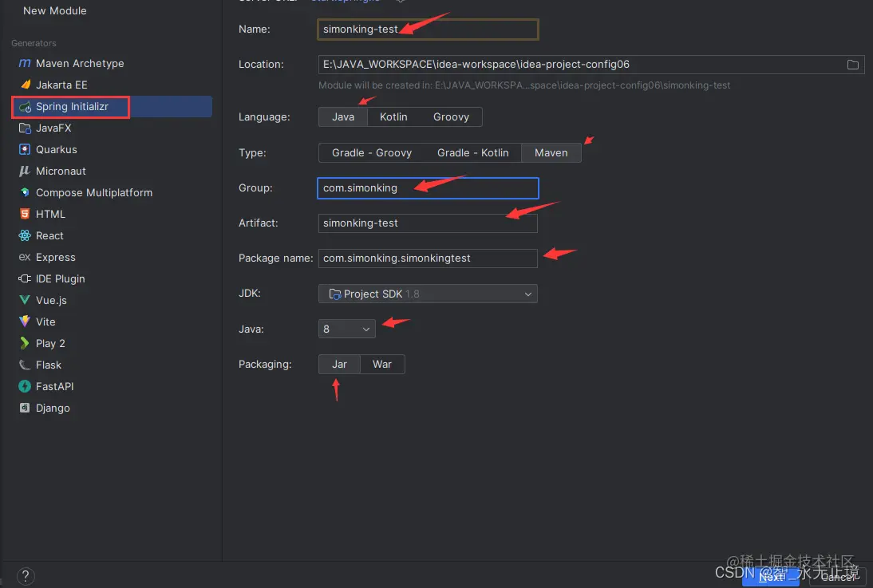The height and width of the screenshot is (588, 873).
Task: Click the Spring Initializr leaf icon
Action: (25, 106)
